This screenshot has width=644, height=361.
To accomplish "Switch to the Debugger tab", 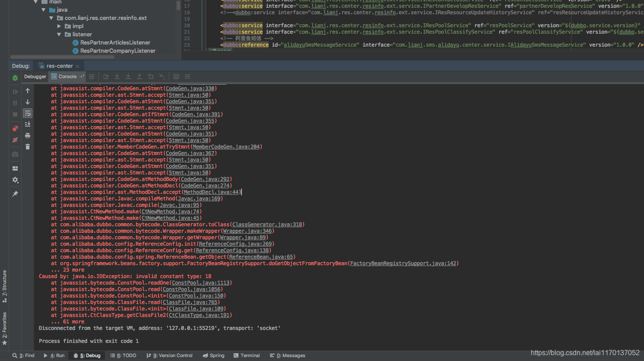I will click(35, 76).
